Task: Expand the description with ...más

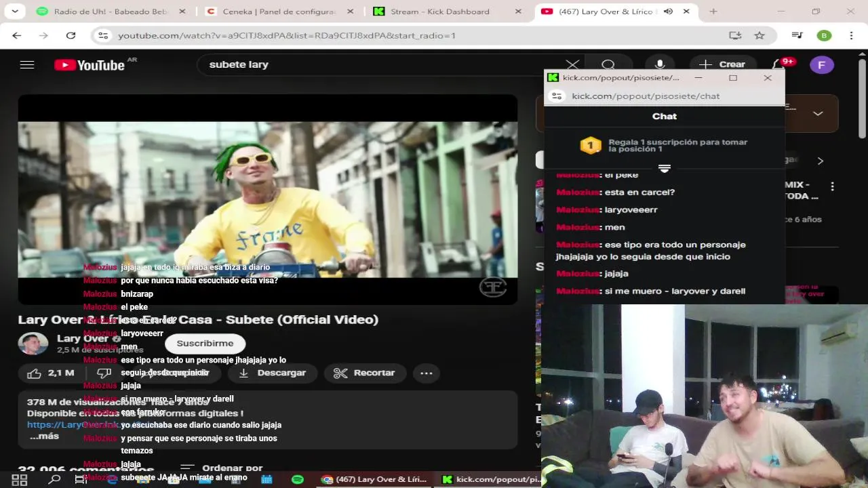Action: pos(44,436)
